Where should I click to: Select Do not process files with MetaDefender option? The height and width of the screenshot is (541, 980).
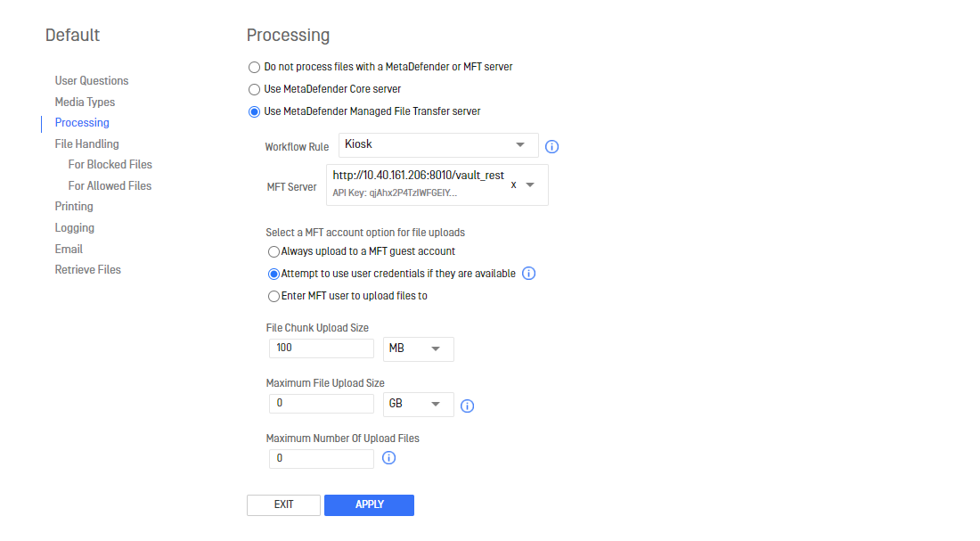(254, 67)
